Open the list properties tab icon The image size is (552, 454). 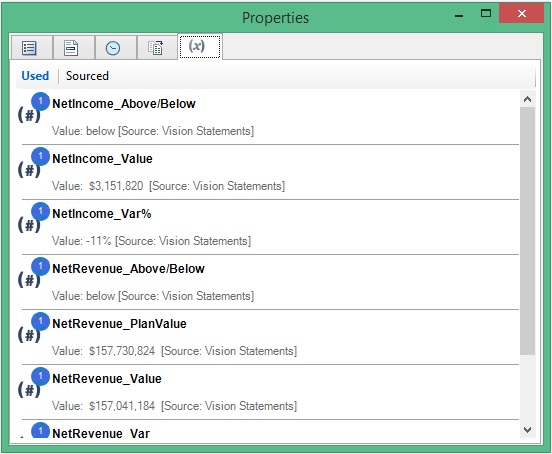coord(29,48)
